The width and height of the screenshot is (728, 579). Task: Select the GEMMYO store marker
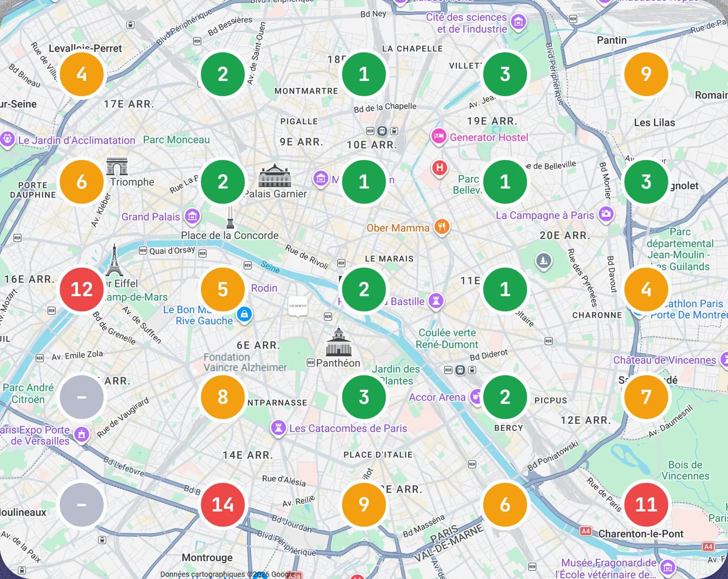pos(298,307)
